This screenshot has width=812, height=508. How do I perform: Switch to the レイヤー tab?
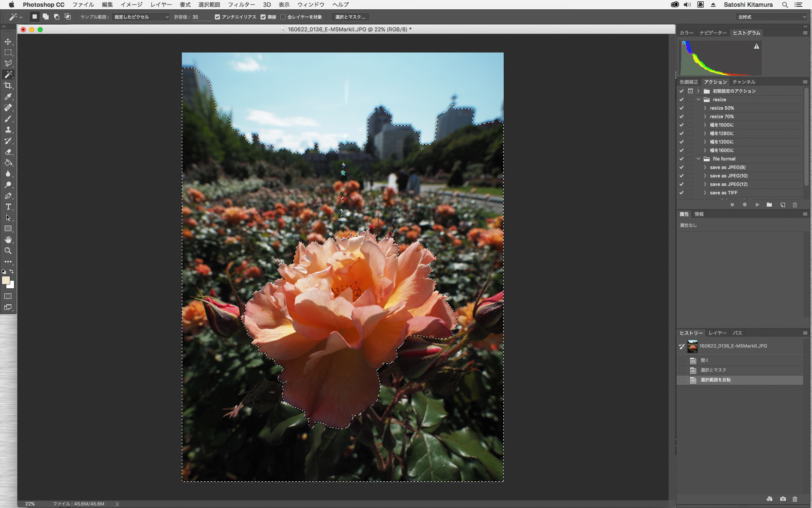pos(717,333)
